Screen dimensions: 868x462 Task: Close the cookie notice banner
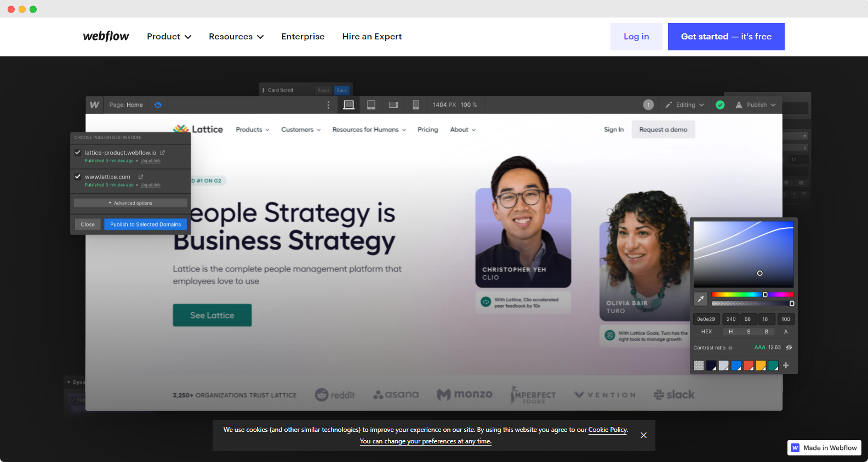point(644,435)
